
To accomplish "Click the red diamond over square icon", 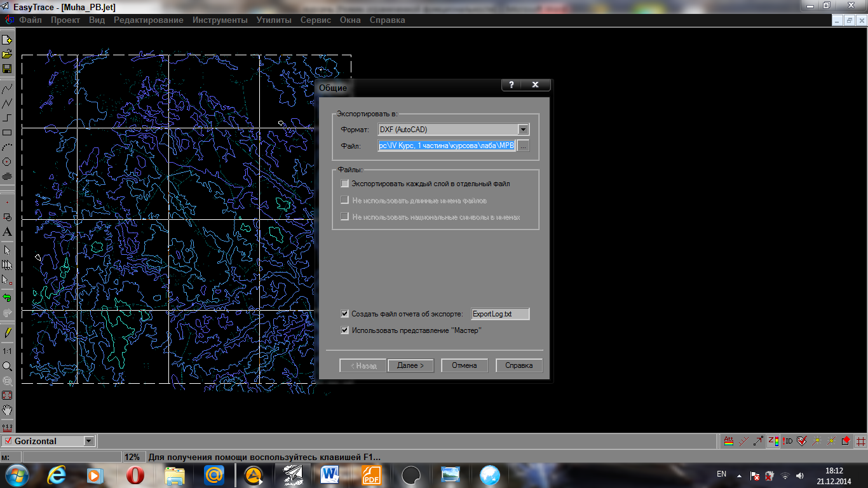I will (846, 440).
